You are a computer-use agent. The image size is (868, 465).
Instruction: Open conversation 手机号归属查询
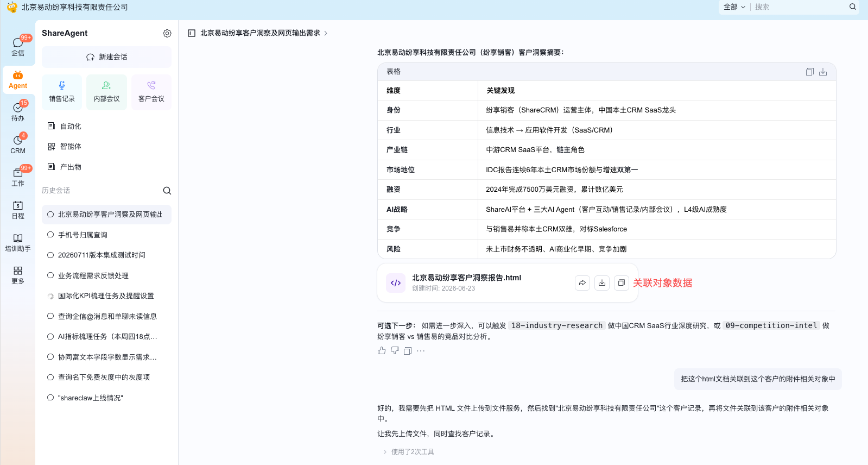tap(106, 235)
